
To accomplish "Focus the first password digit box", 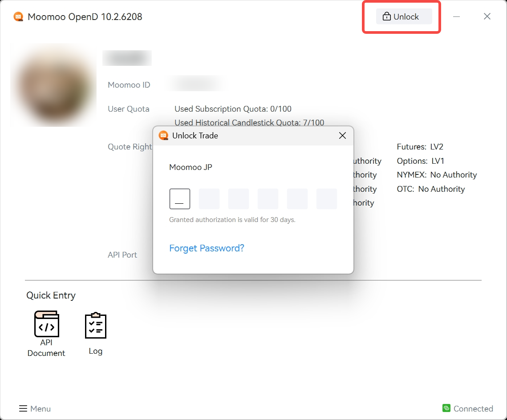I will click(x=180, y=199).
